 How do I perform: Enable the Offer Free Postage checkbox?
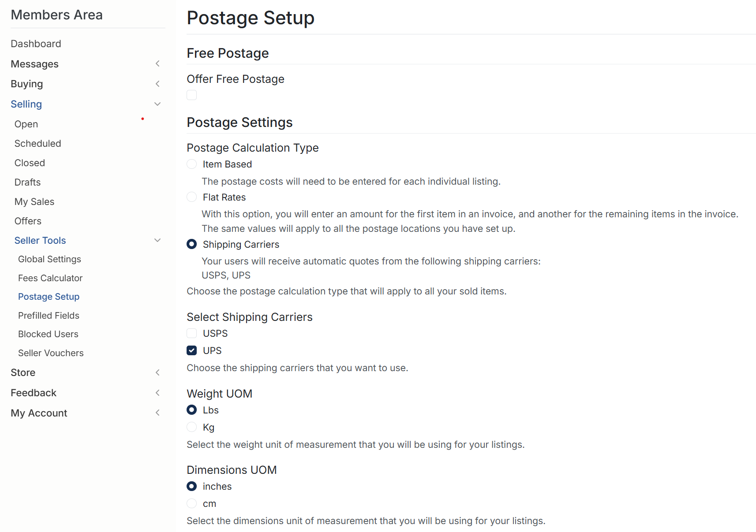click(191, 95)
